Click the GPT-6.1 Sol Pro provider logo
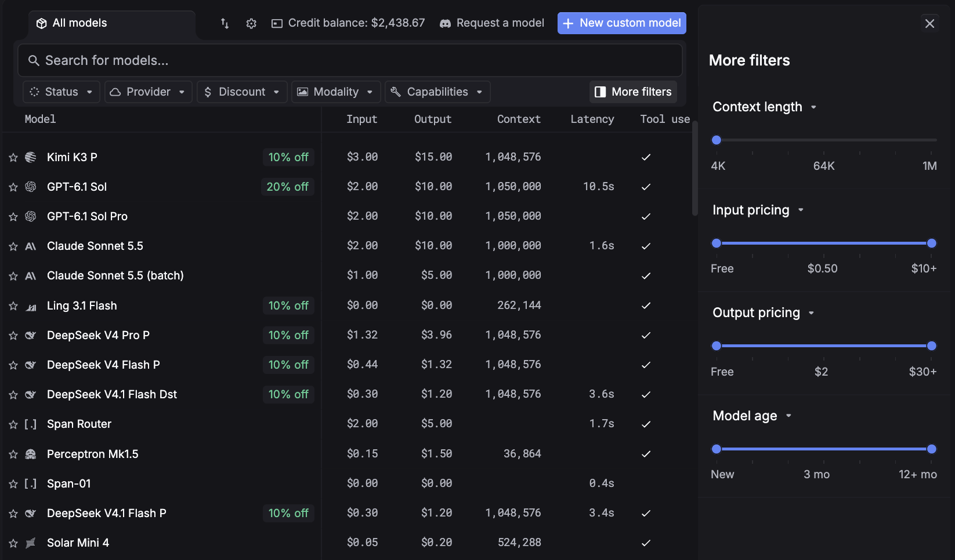Image resolution: width=955 pixels, height=560 pixels. (x=31, y=216)
